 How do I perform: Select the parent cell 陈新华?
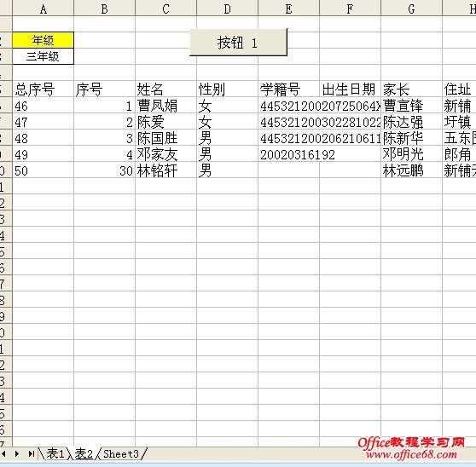[x=411, y=138]
